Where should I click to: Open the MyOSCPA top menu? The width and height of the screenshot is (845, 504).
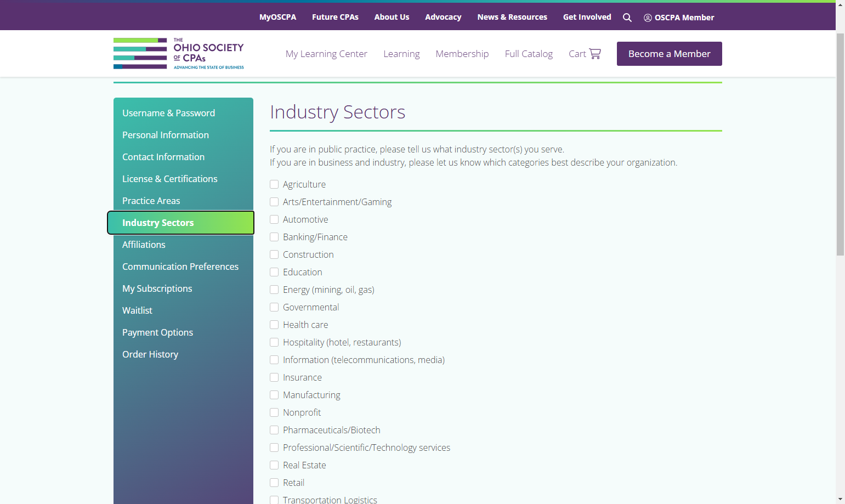coord(277,17)
